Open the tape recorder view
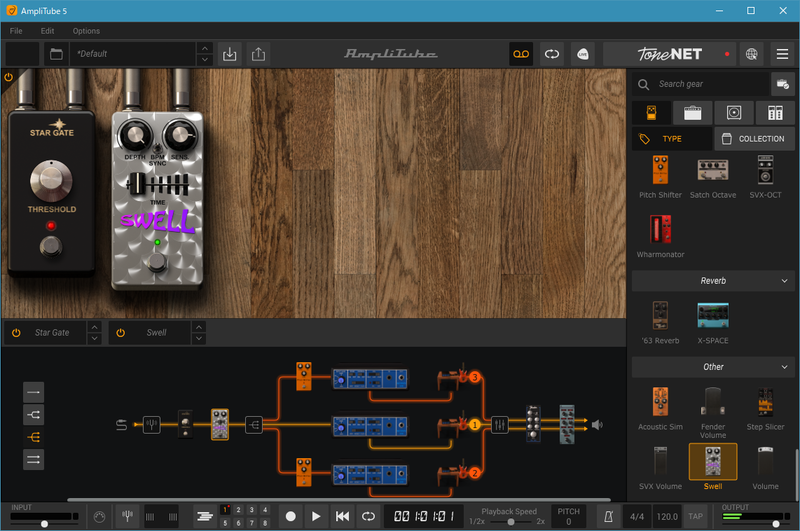 point(521,54)
